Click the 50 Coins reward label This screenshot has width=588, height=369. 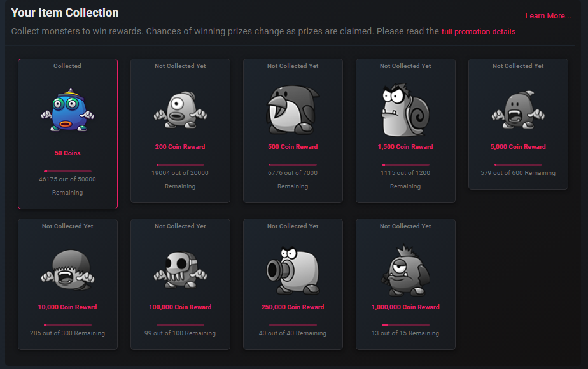coord(67,153)
